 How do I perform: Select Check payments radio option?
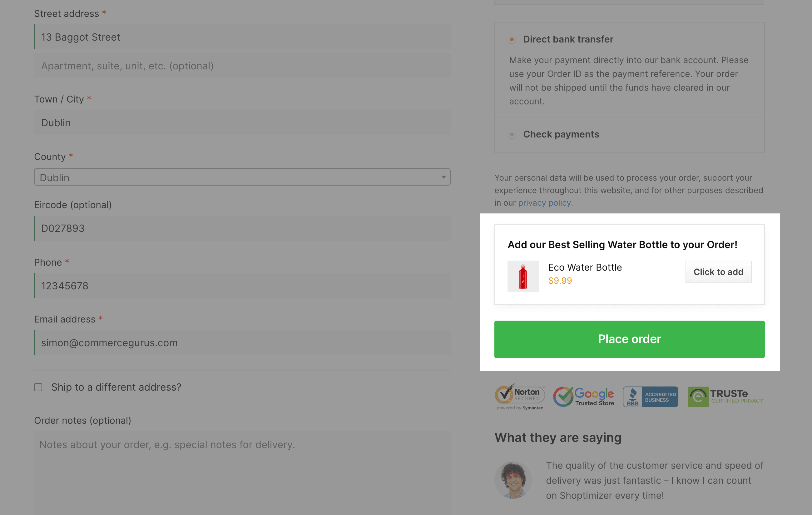pos(512,135)
